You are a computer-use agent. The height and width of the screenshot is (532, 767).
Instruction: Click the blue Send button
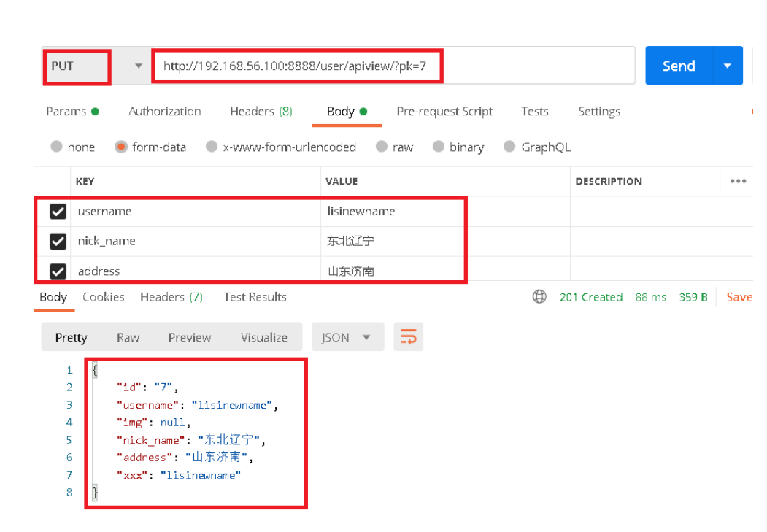pos(679,66)
